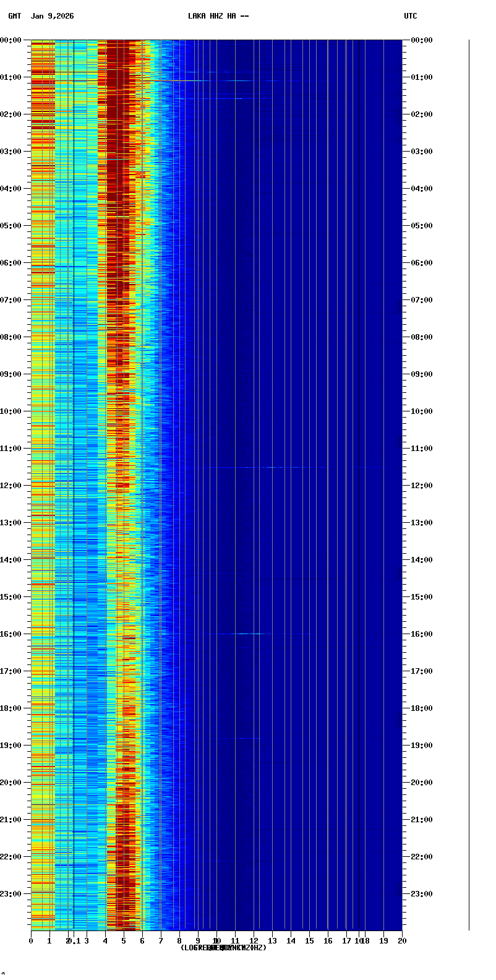Select the 16:00 marker on right time axis

point(421,634)
